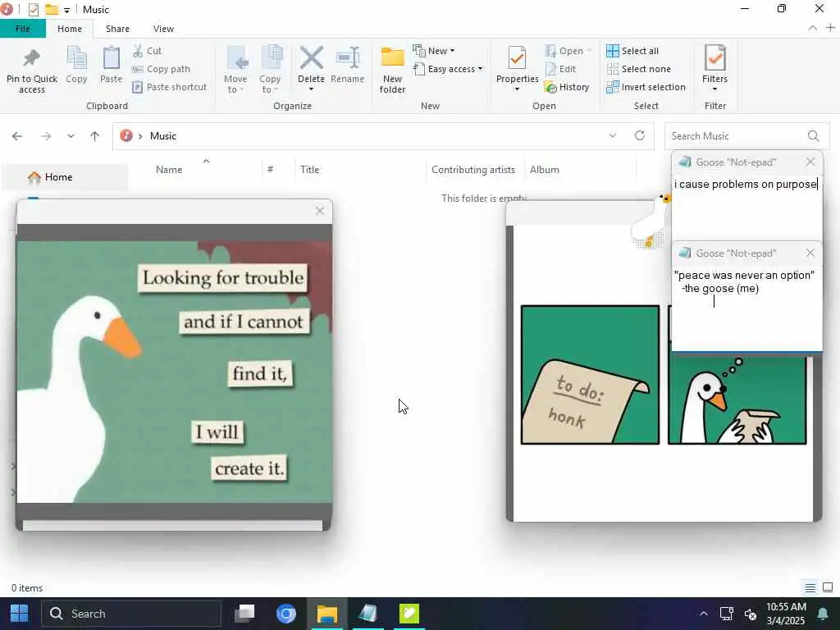Click the 'to do: honk' comic panel
The image size is (840, 630).
(x=590, y=375)
